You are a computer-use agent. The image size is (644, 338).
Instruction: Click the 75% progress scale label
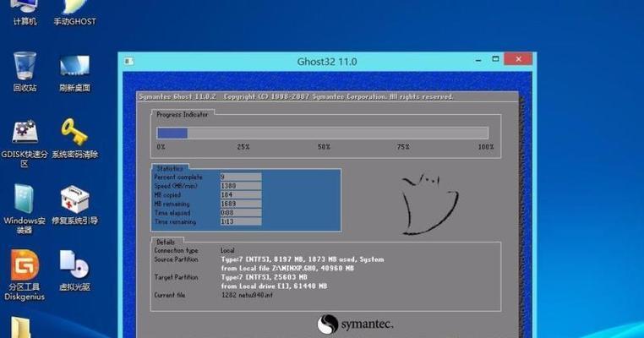click(403, 147)
